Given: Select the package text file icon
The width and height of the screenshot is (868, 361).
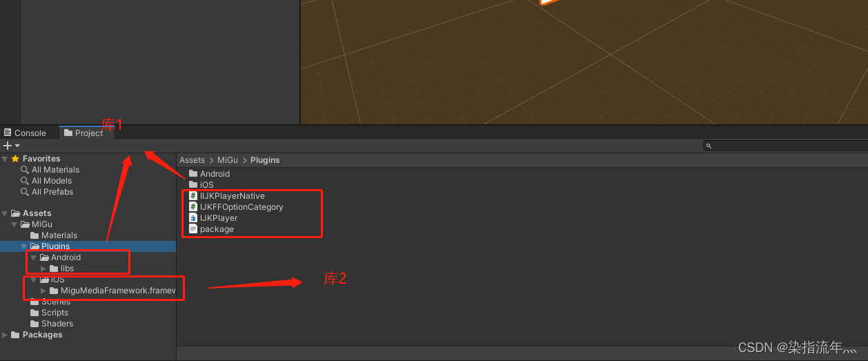Looking at the screenshot, I should (193, 229).
